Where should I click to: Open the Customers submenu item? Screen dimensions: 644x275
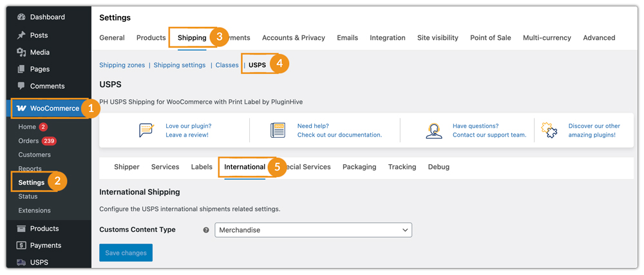(x=35, y=155)
